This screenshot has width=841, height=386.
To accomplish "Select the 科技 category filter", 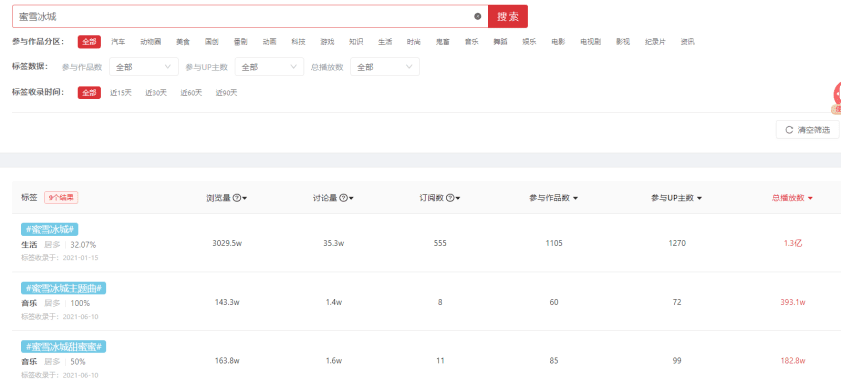I will [299, 41].
